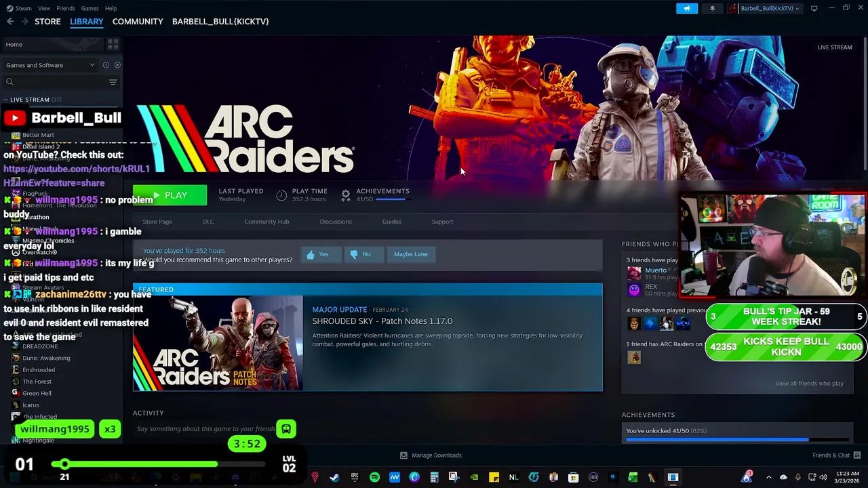Open the library filter options icon
The width and height of the screenshot is (868, 488).
tap(113, 82)
